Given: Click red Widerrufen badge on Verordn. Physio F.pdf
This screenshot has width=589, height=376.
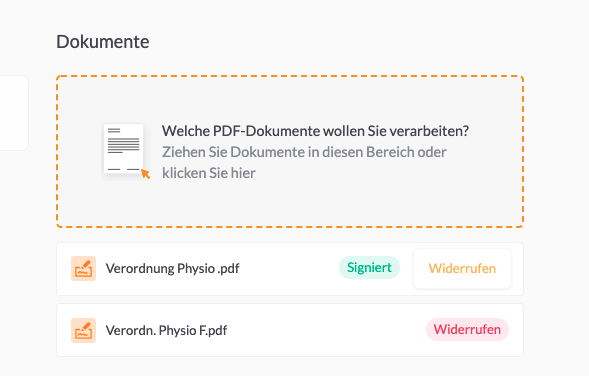Looking at the screenshot, I should 467,329.
